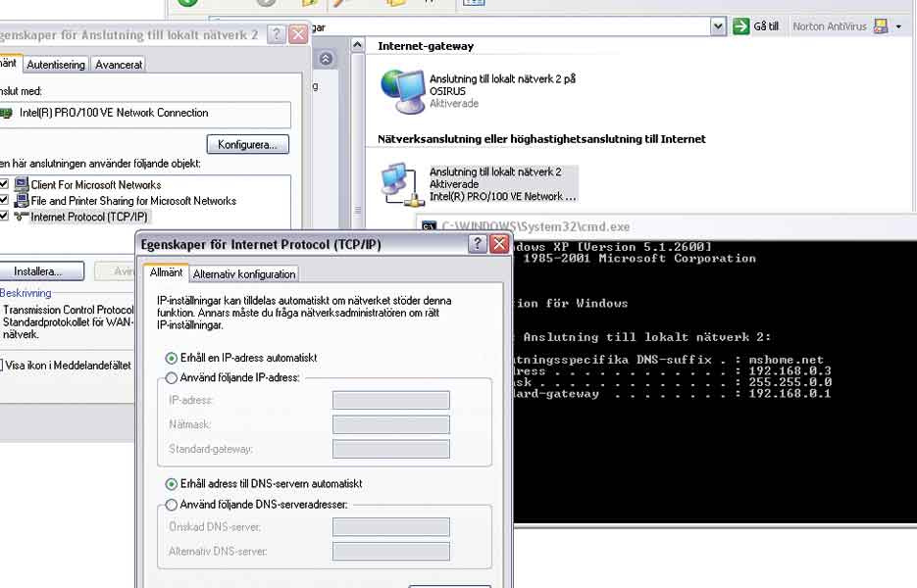Click the Konfigurera... button
This screenshot has height=588, width=917.
point(247,144)
